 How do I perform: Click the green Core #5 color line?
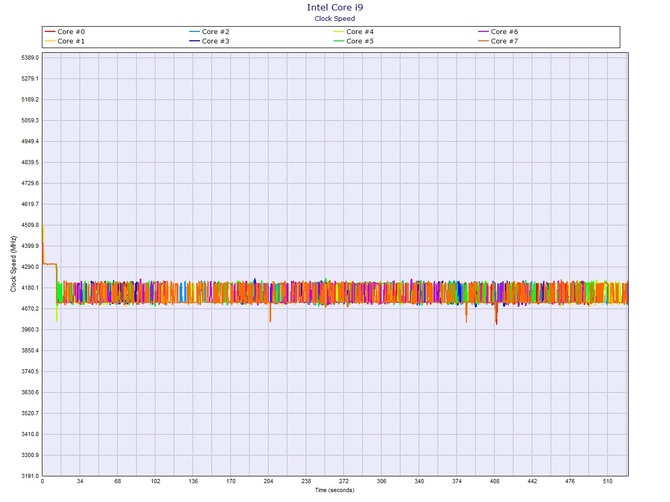coord(339,41)
